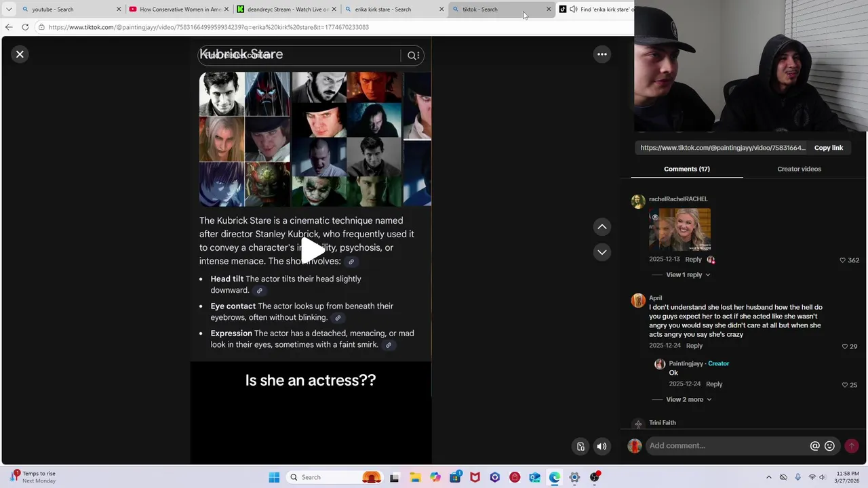Click the Windows taskbar Search box
Viewport: 868px width, 488px height.
[x=336, y=477]
